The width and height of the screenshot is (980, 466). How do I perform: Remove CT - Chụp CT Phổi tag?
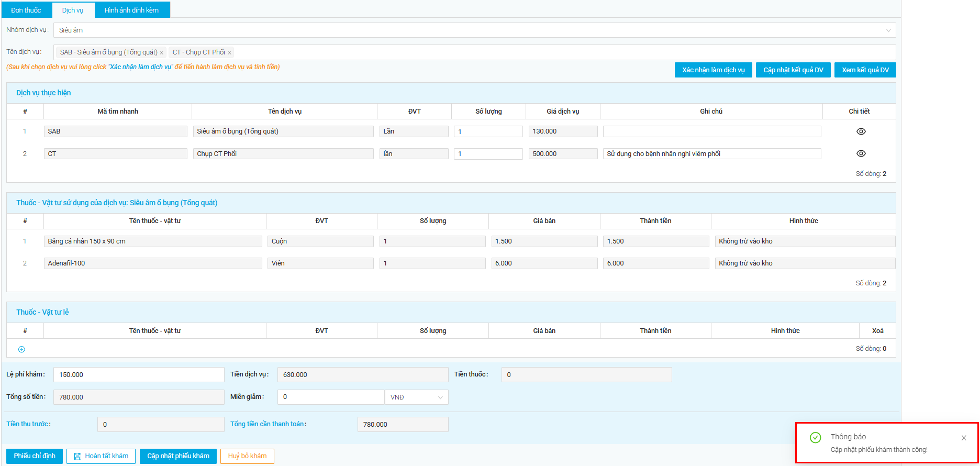point(229,52)
